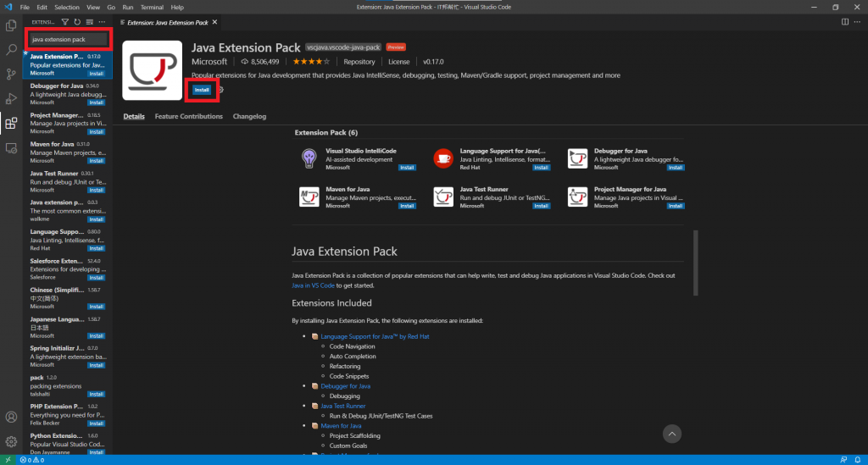Viewport: 868px width, 465px height.
Task: Install Debugger for Java from sidebar list
Action: coord(97,102)
